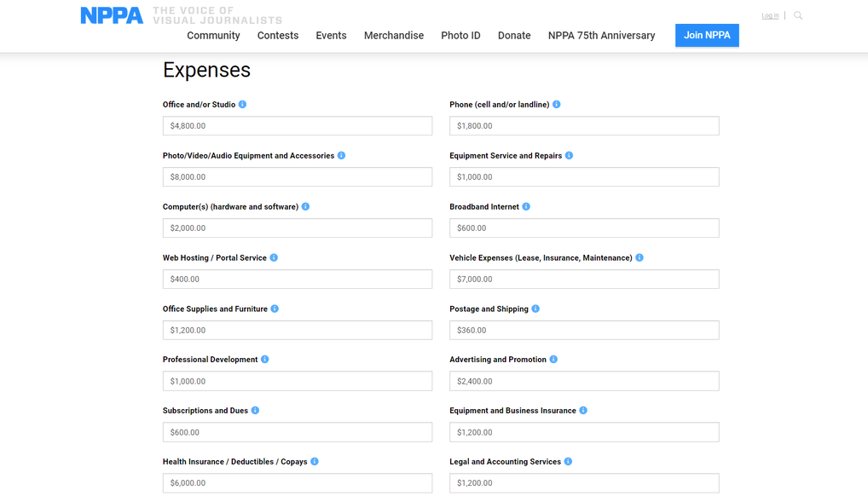
Task: Click the NPPA logo
Action: (112, 15)
